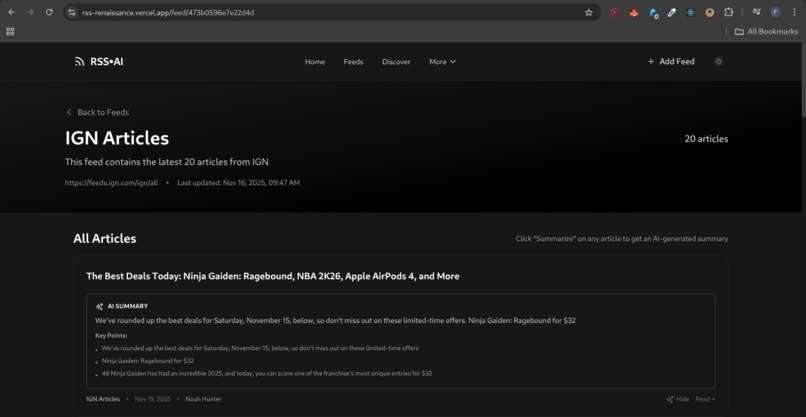Click the IGN Articles source label

click(x=103, y=399)
